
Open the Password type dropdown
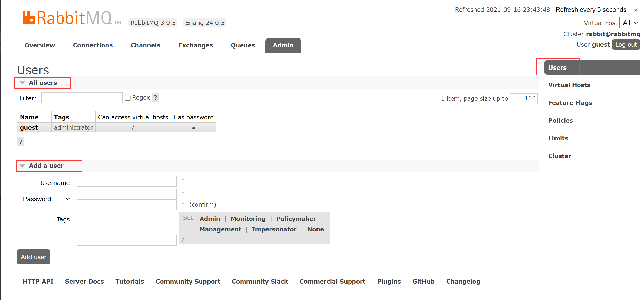point(46,199)
